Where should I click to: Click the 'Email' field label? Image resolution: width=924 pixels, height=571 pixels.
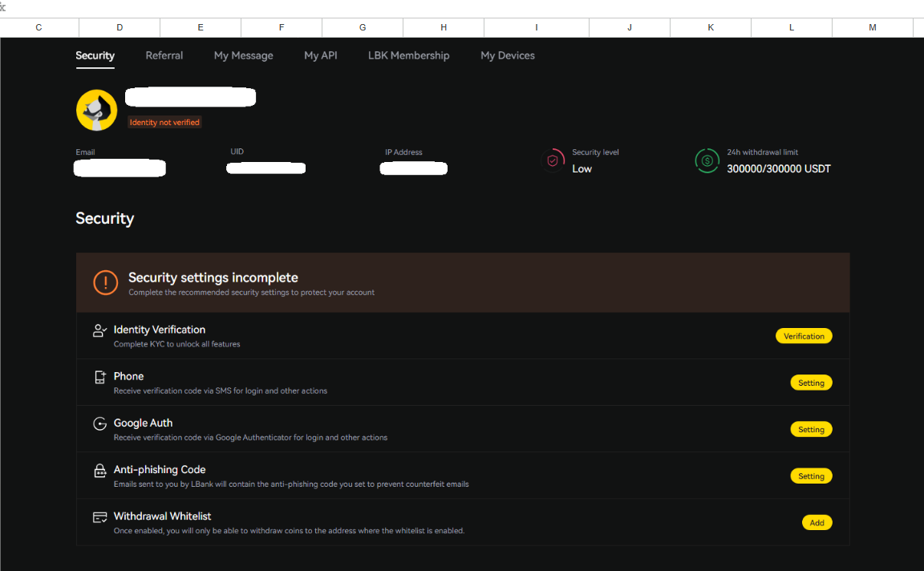[x=85, y=152]
